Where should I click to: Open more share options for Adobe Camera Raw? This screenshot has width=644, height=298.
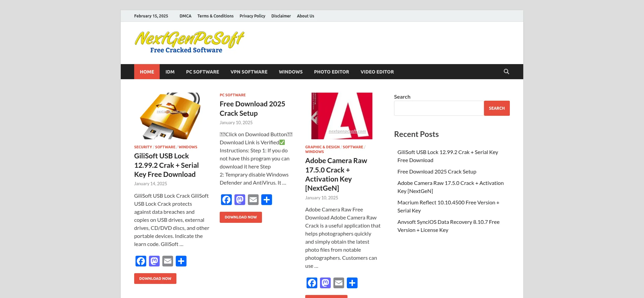pyautogui.click(x=352, y=283)
